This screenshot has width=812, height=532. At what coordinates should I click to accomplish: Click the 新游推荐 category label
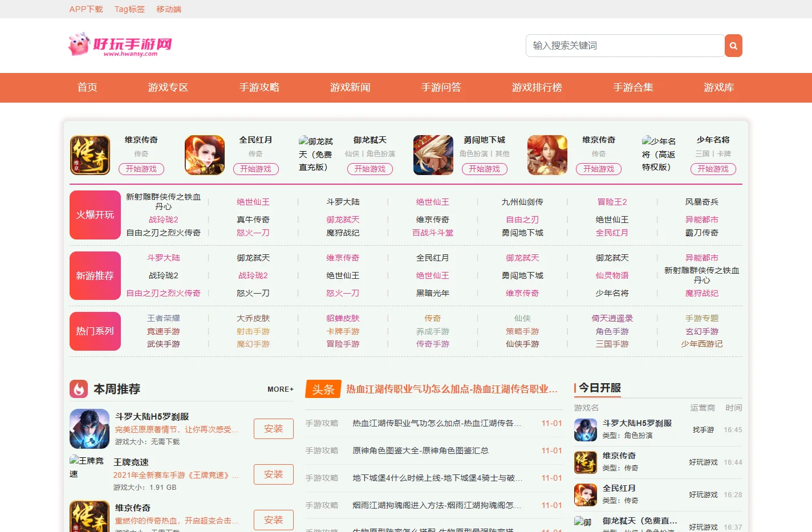point(95,275)
